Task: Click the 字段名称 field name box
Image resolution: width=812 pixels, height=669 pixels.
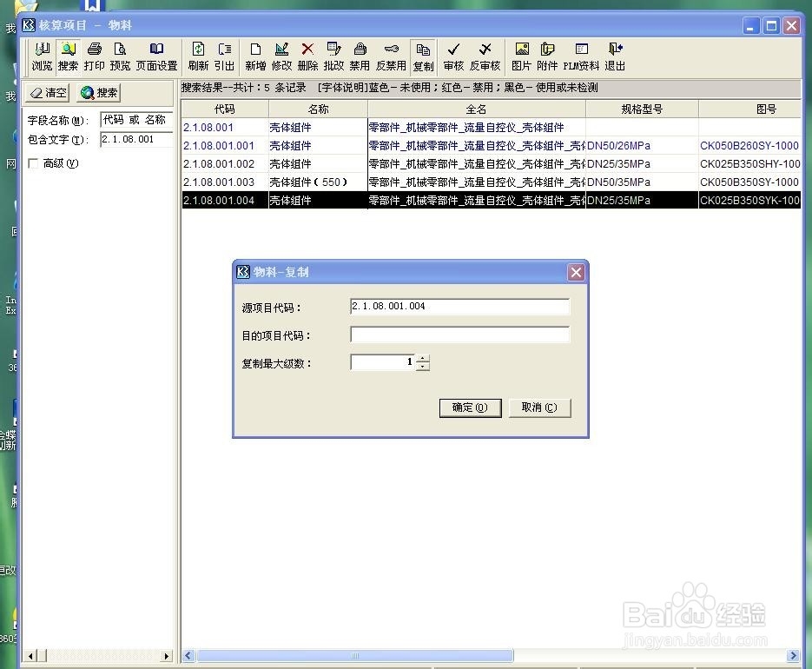Action: 136,120
